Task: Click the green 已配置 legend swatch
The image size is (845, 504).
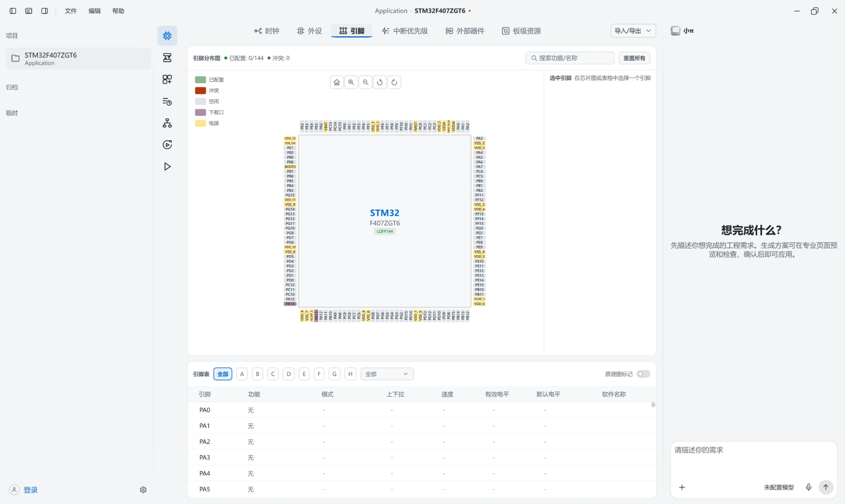Action: 200,79
